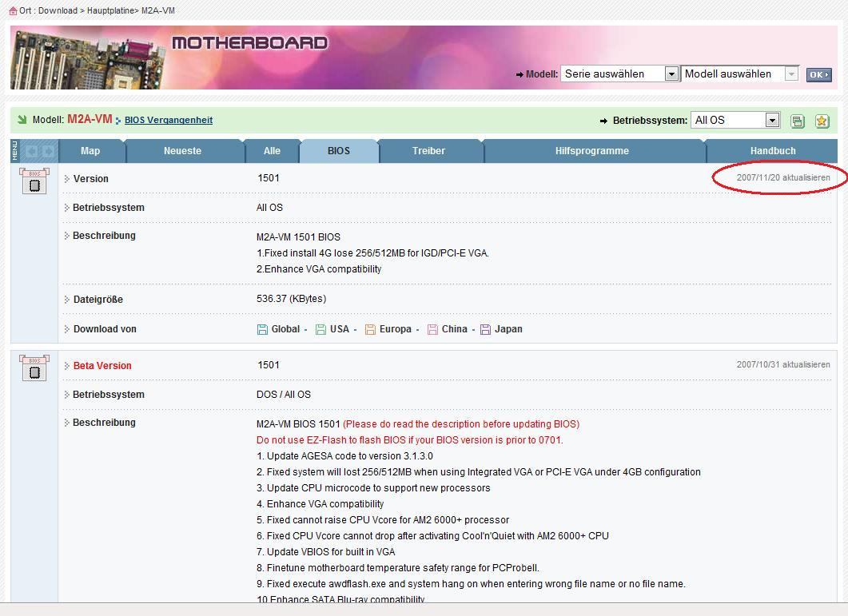
Task: Switch to the Map tab
Action: [90, 151]
